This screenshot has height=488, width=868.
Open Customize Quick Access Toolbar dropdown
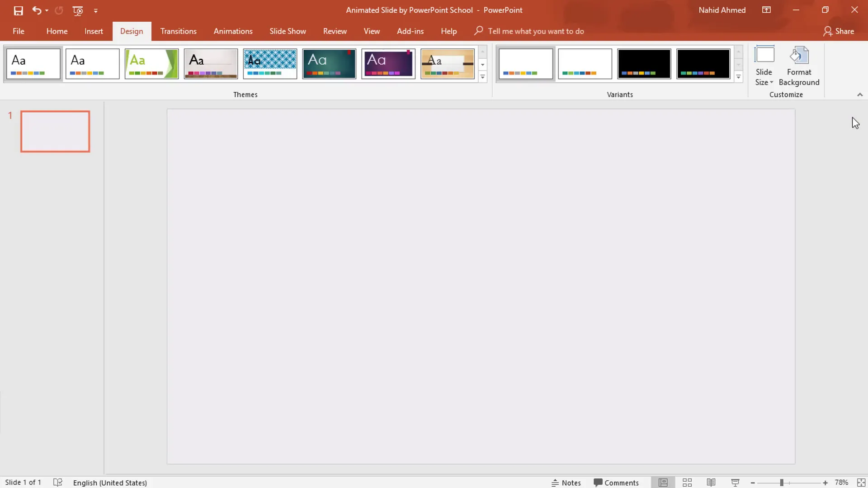tap(96, 10)
